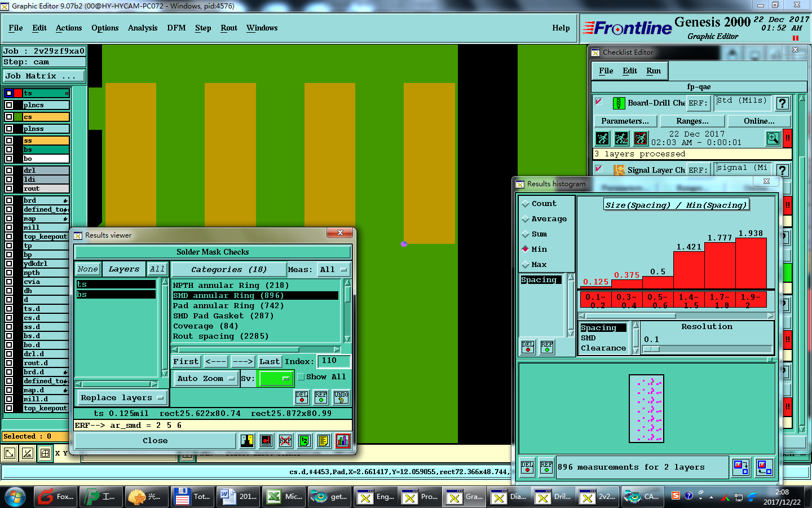Select the Average radio option in histogram
Screen dimensions: 812x508
(x=544, y=219)
